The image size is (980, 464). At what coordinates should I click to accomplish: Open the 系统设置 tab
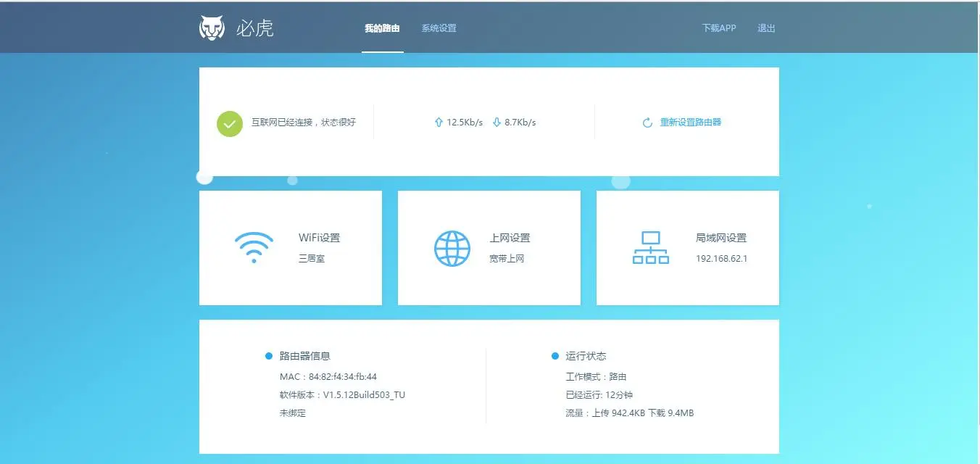coord(439,28)
